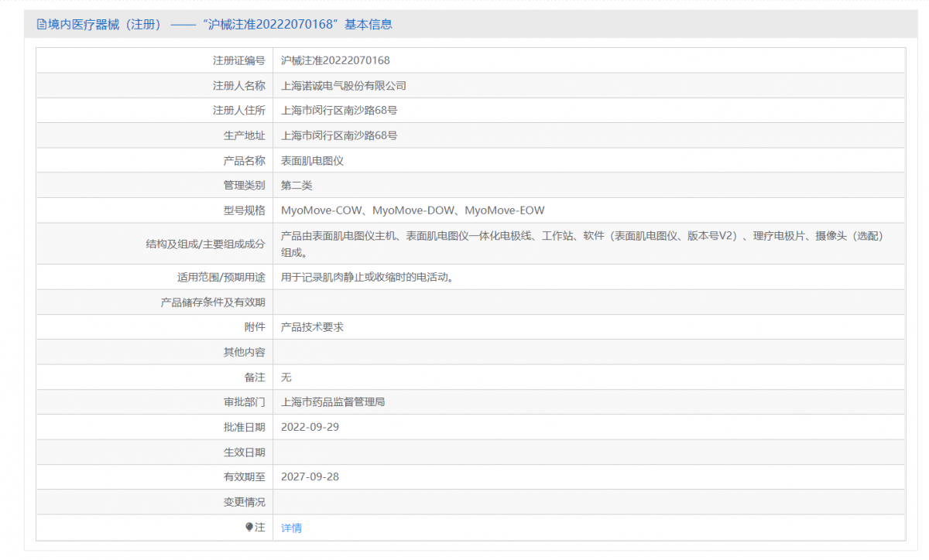Click the 审批部门 label
The height and width of the screenshot is (560, 929).
(245, 402)
